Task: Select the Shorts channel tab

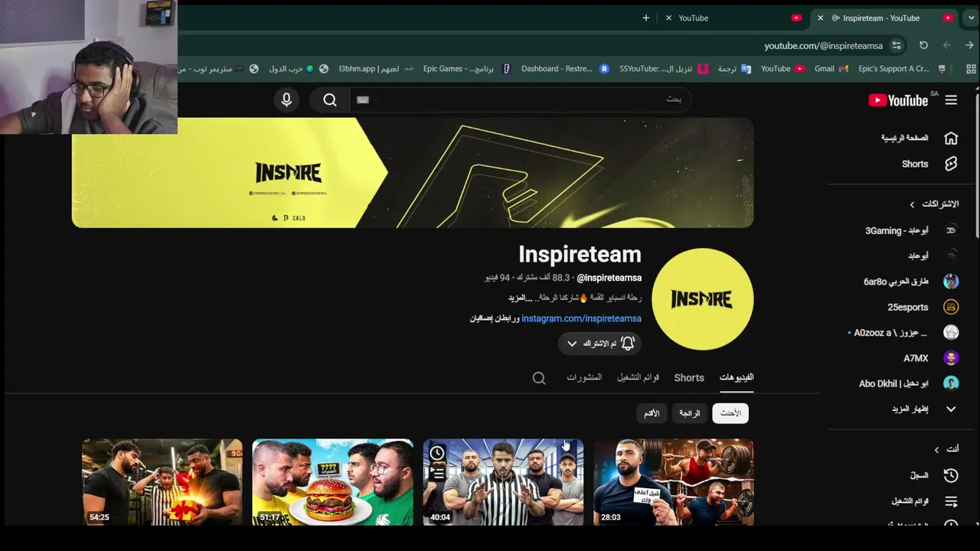Action: (x=689, y=377)
